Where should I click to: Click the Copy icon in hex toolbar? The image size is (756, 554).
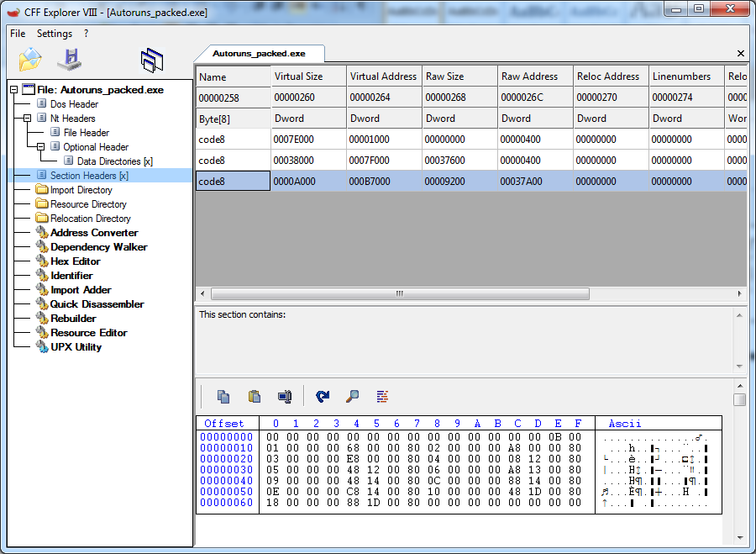(223, 397)
